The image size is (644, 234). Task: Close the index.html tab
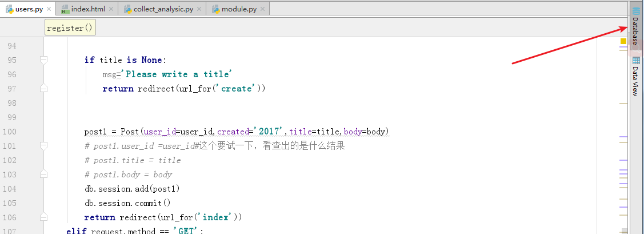[x=111, y=9]
